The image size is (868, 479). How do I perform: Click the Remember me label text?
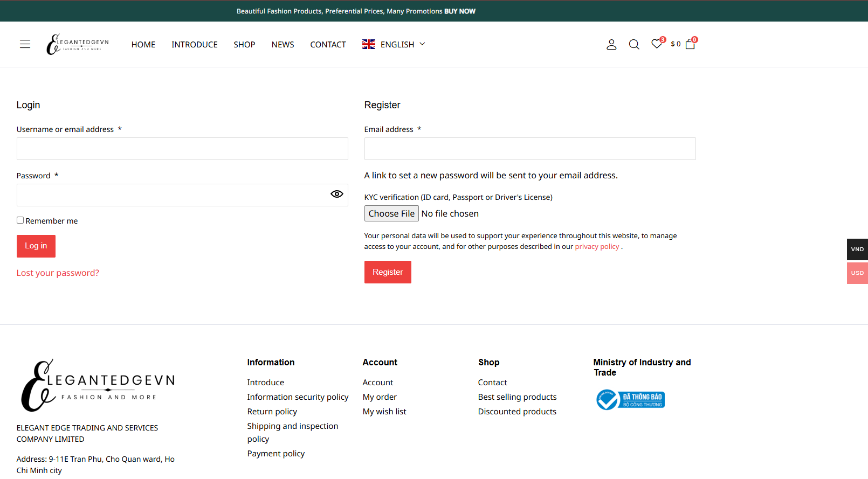coord(52,221)
